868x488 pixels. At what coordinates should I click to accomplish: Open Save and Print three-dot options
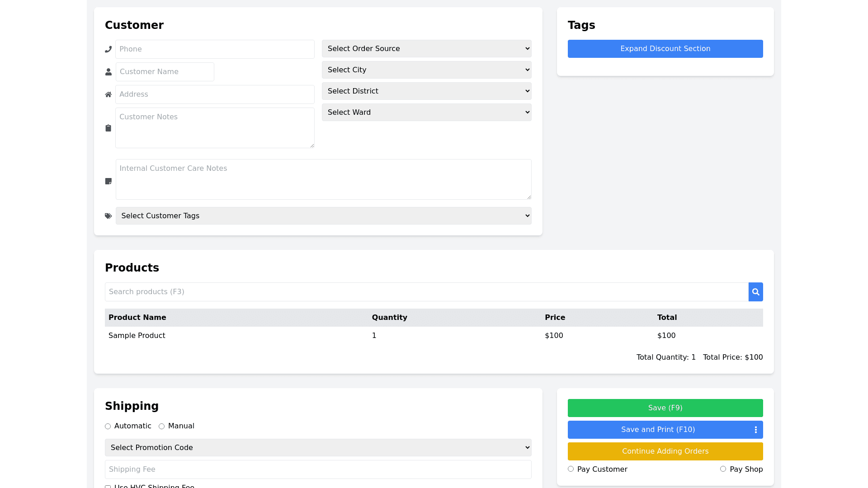click(x=755, y=430)
